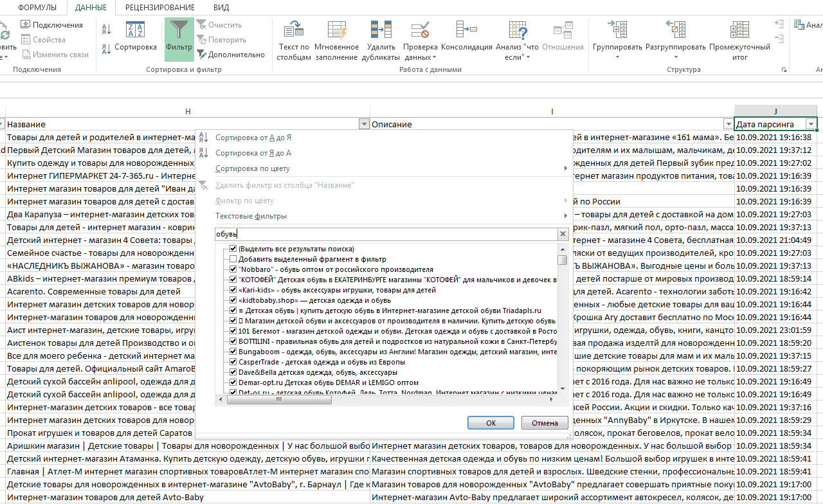Viewport: 823px width, 504px height.
Task: Select column J header
Action: tap(776, 111)
